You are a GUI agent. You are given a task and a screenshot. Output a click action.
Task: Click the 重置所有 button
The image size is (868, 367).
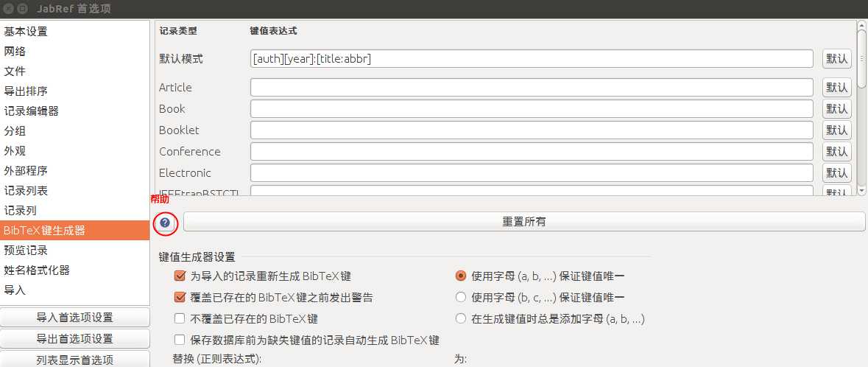point(523,222)
